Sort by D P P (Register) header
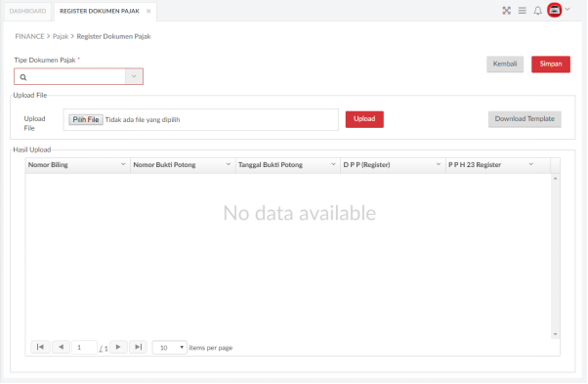This screenshot has width=588, height=384. pos(366,165)
